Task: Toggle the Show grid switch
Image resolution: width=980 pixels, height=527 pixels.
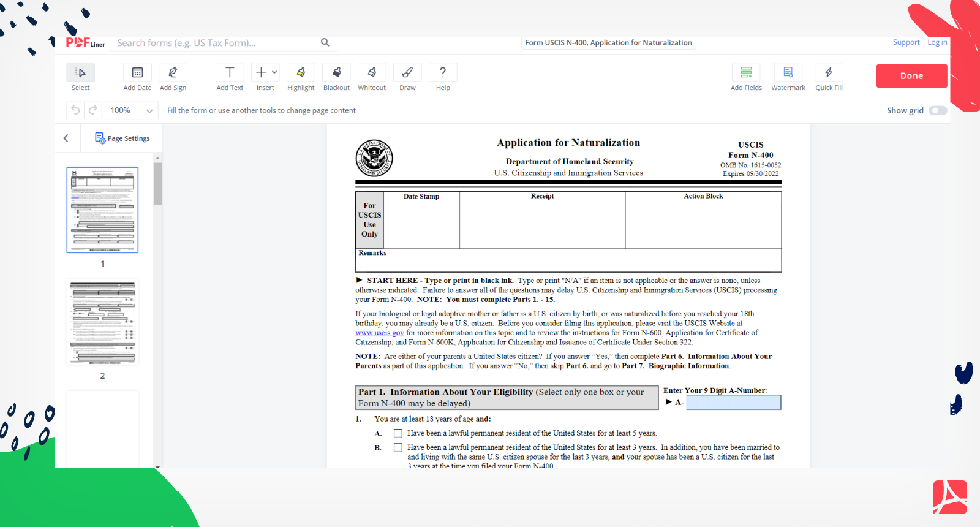Action: (937, 111)
